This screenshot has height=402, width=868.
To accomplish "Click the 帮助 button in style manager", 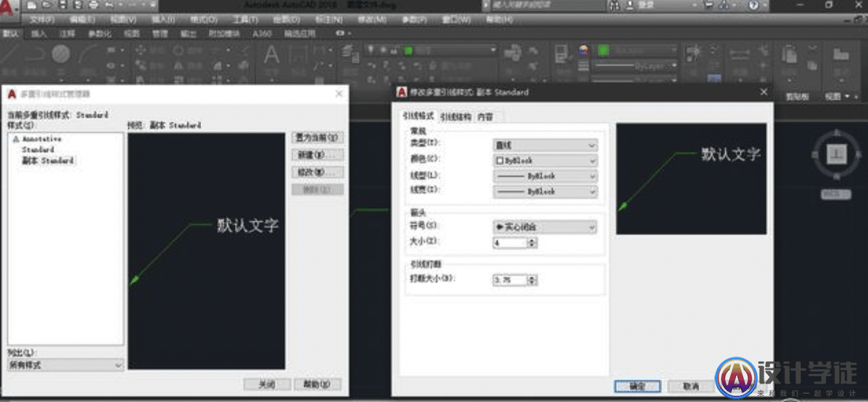I will pyautogui.click(x=317, y=385).
